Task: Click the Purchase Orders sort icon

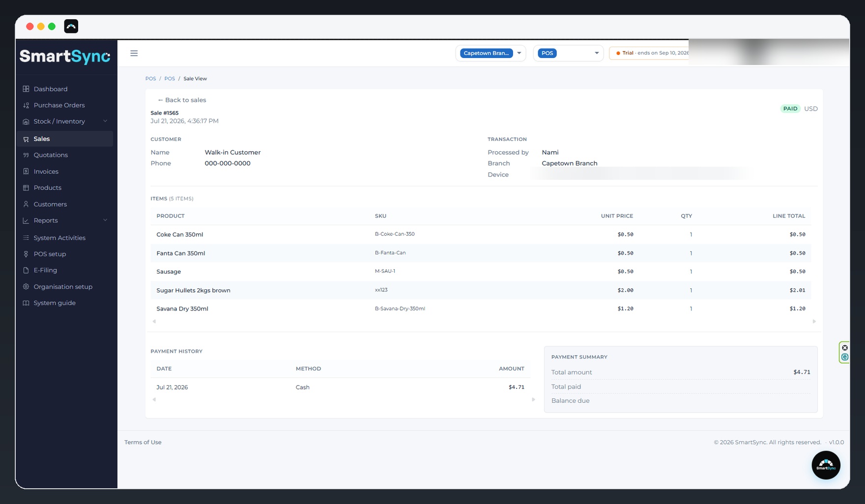Action: point(26,105)
